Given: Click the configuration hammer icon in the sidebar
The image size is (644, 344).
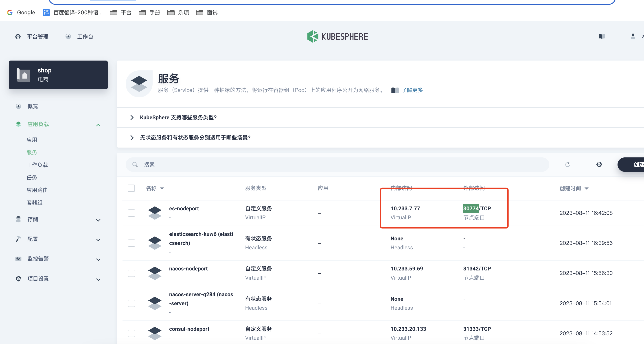Looking at the screenshot, I should click(x=18, y=239).
